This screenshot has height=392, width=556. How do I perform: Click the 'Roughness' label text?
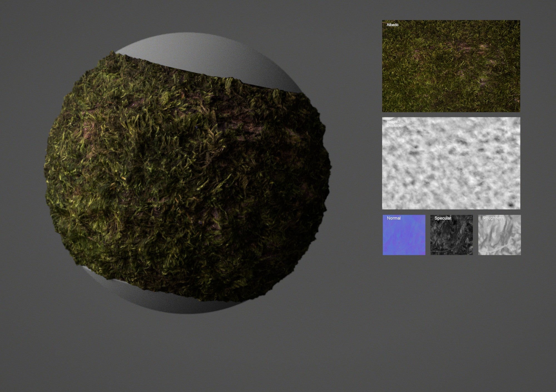point(493,218)
